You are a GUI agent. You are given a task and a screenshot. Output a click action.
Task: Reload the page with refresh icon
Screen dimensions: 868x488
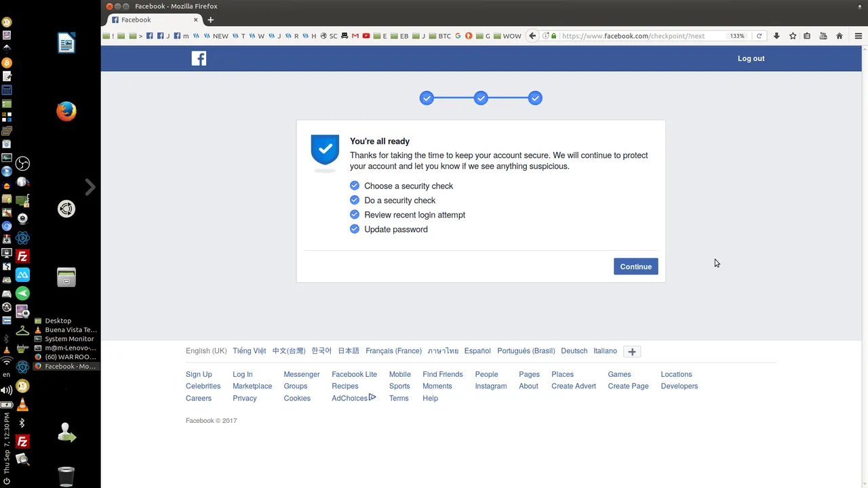point(759,36)
